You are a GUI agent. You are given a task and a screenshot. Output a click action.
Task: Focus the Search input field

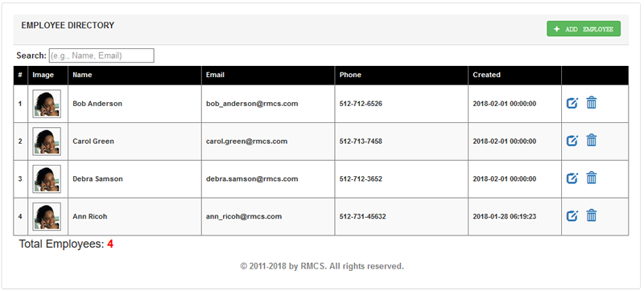pyautogui.click(x=101, y=55)
